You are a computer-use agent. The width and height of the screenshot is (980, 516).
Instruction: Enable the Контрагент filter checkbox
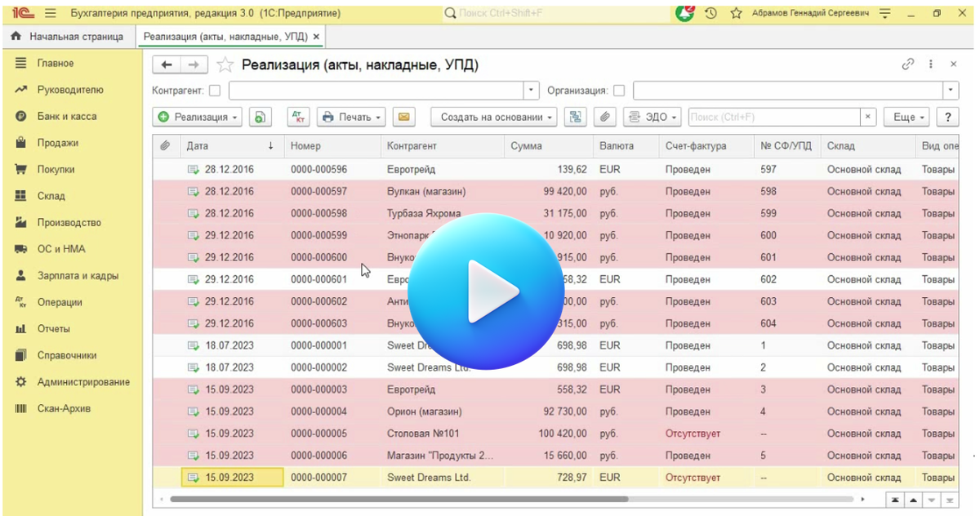click(215, 91)
